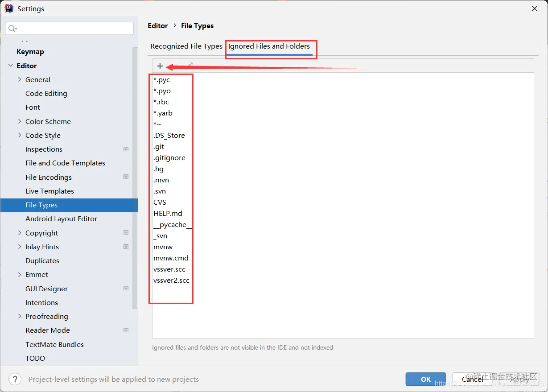
Task: Click the Cancel button
Action: 472,379
